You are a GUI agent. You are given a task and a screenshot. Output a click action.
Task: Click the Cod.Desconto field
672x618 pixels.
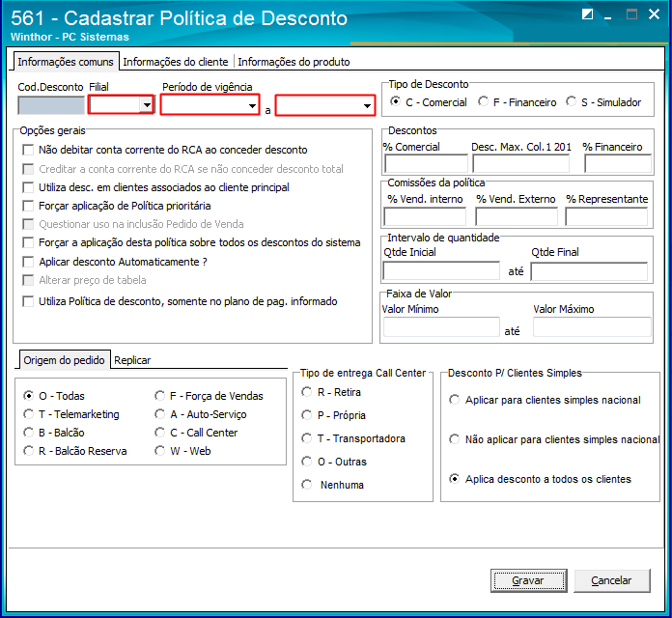(50, 105)
